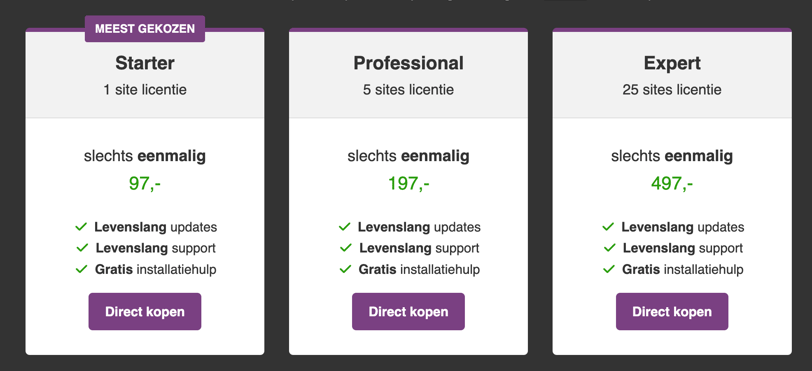This screenshot has width=812, height=371.
Task: Click checkmark beside Starter Gratis installatiehulp
Action: pyautogui.click(x=82, y=269)
